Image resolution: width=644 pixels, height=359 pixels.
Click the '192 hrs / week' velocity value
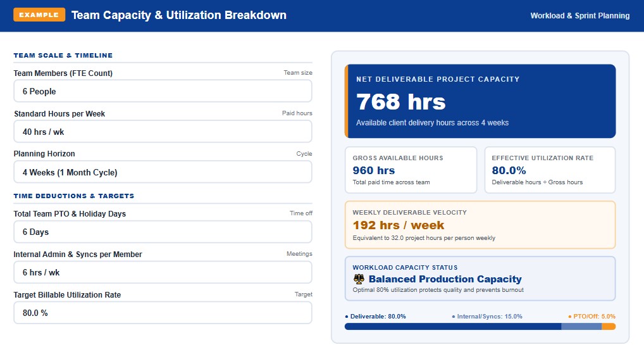(399, 225)
